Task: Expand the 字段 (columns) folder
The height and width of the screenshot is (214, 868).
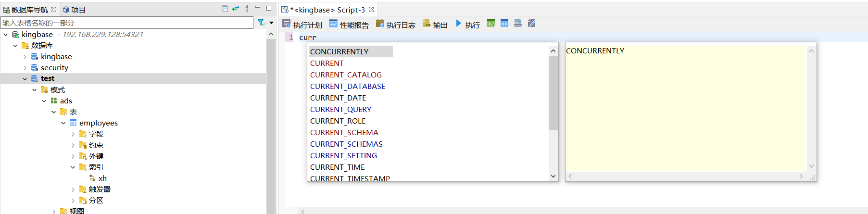Action: coord(73,134)
